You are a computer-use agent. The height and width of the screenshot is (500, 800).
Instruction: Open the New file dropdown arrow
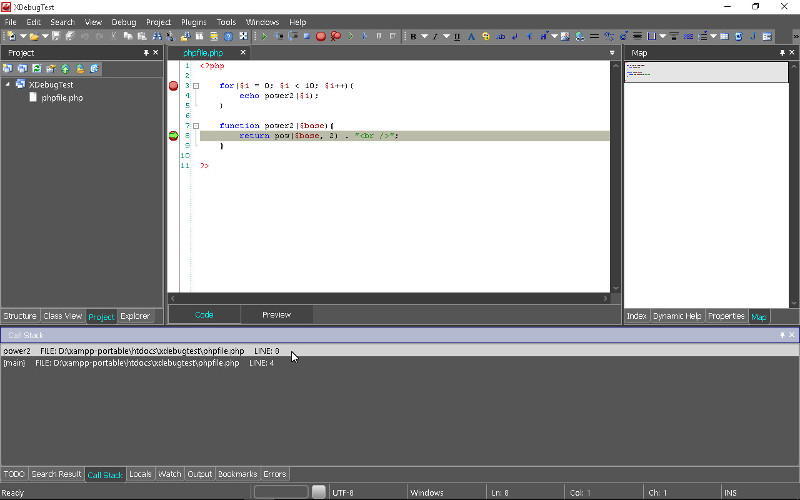(x=22, y=36)
